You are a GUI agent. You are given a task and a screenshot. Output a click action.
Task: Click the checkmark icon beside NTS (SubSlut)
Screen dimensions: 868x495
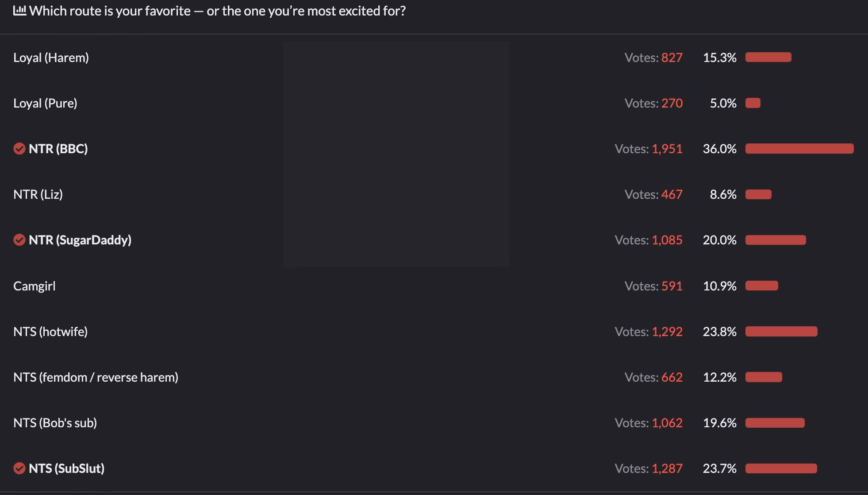pos(19,468)
